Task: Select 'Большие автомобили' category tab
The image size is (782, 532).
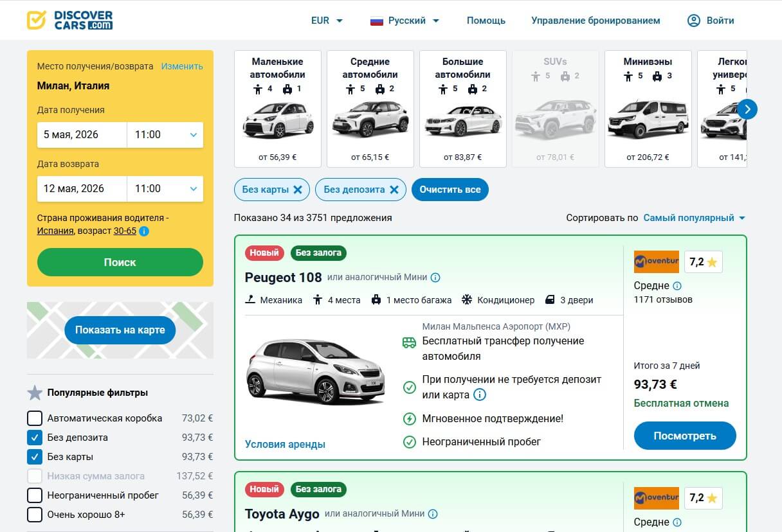Action: coord(463,109)
